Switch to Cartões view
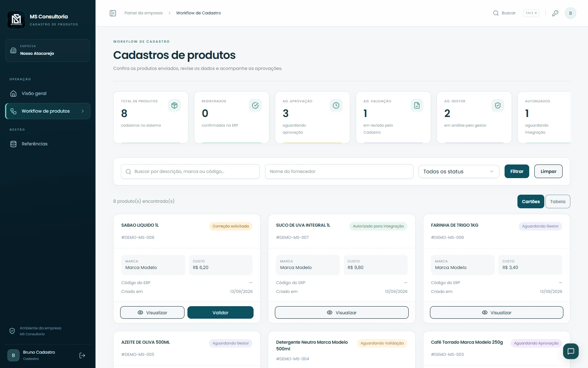 click(531, 202)
